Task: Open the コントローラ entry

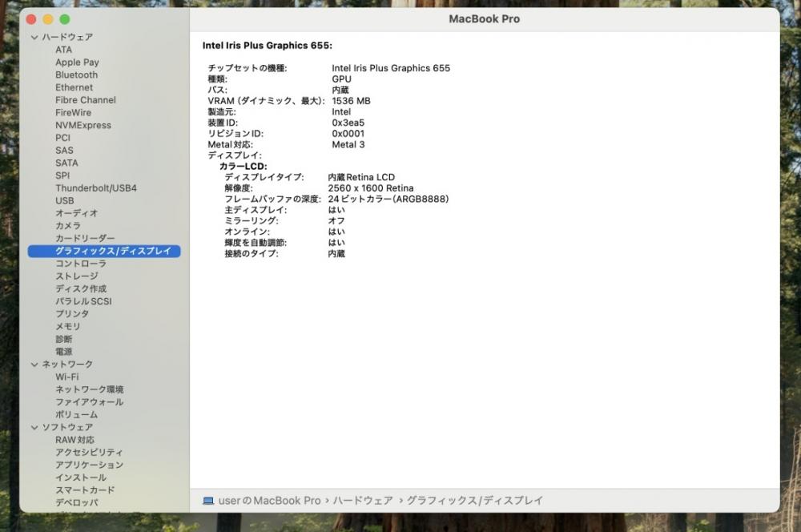Action: click(x=81, y=264)
